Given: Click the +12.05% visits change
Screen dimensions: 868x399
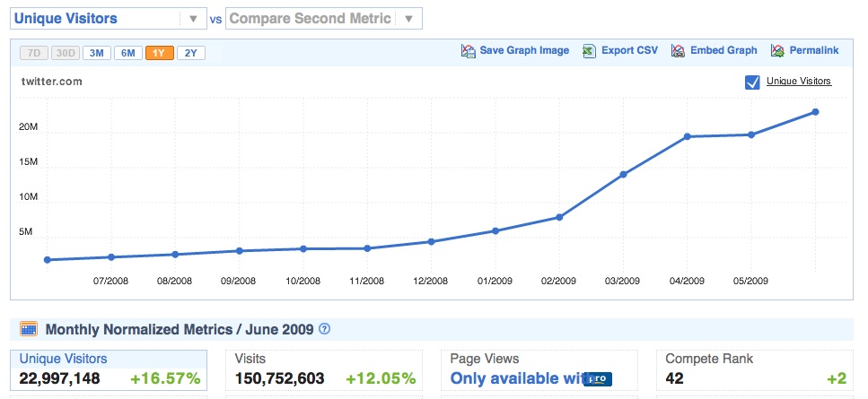Looking at the screenshot, I should tap(381, 378).
